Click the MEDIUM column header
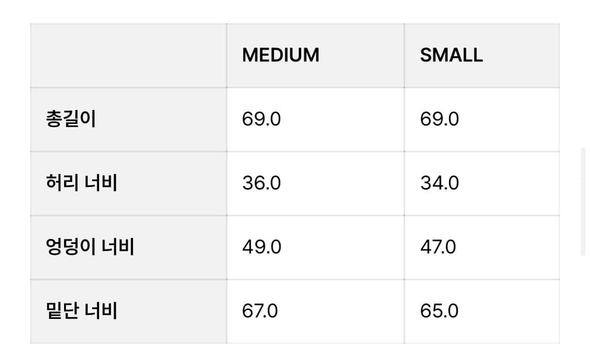 coord(281,55)
